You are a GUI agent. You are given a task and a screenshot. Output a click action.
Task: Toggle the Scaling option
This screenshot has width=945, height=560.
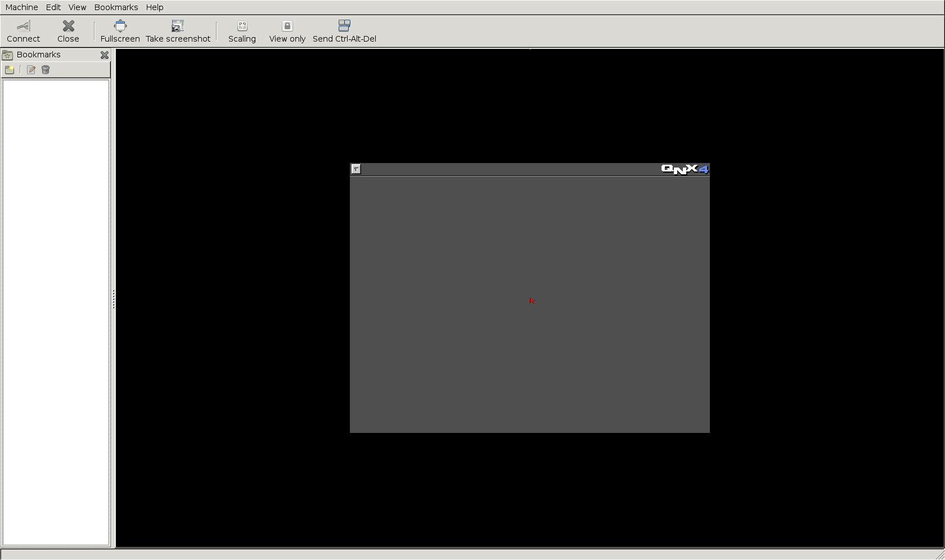pyautogui.click(x=242, y=31)
